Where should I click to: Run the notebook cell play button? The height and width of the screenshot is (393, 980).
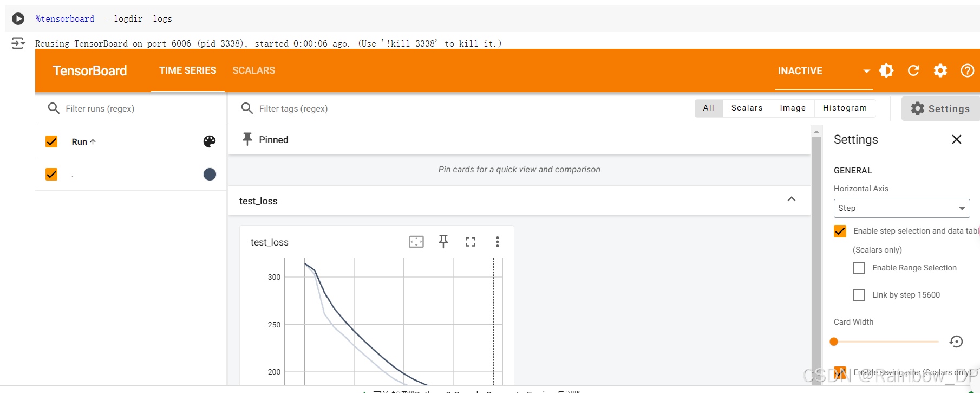click(x=18, y=19)
